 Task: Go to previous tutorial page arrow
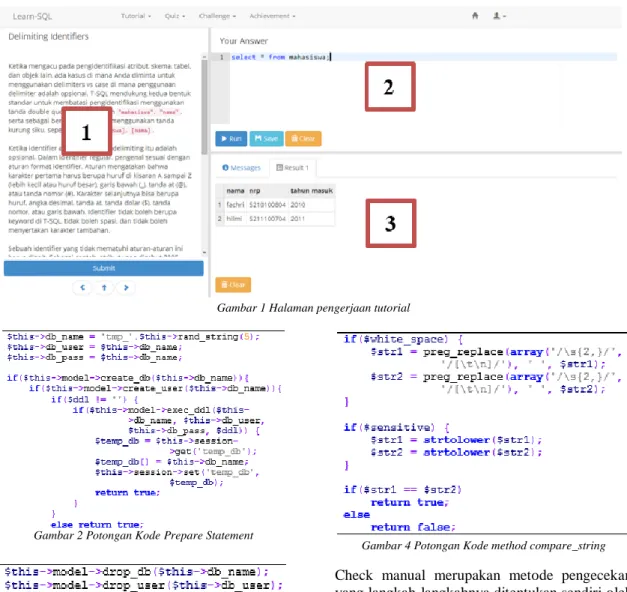[x=83, y=288]
